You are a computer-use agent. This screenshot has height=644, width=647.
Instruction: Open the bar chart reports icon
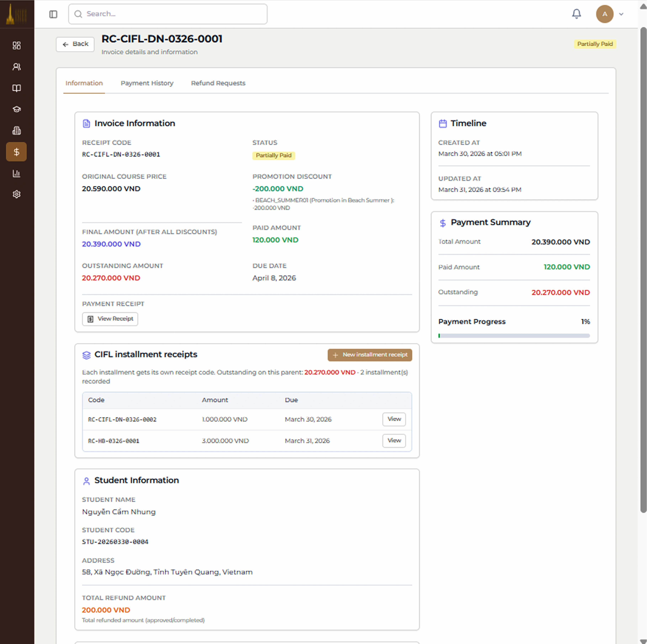click(x=16, y=173)
